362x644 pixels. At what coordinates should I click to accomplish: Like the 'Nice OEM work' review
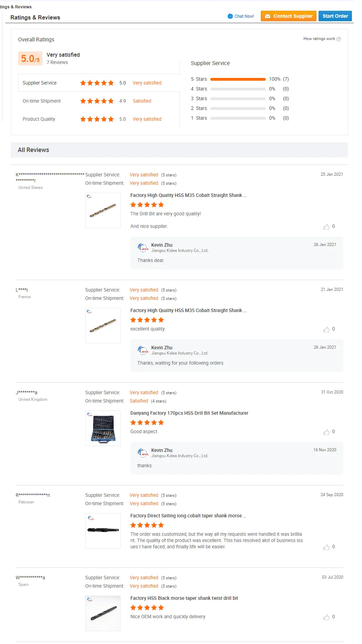(326, 617)
